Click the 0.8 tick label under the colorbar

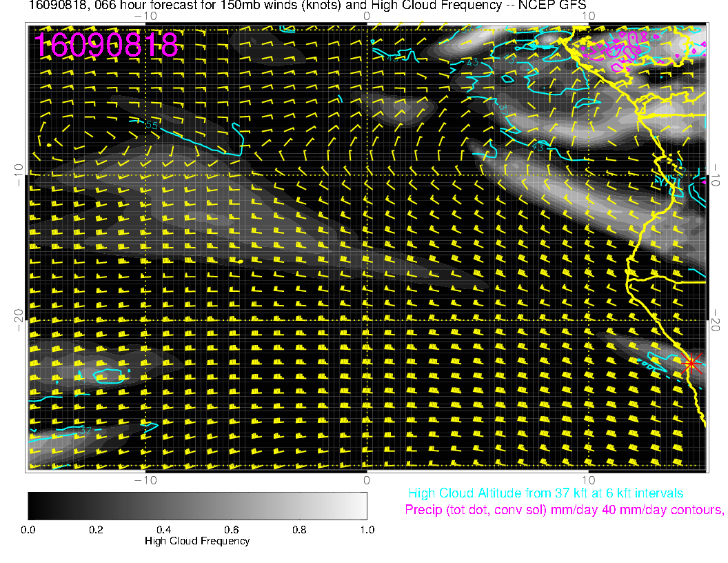click(x=299, y=530)
